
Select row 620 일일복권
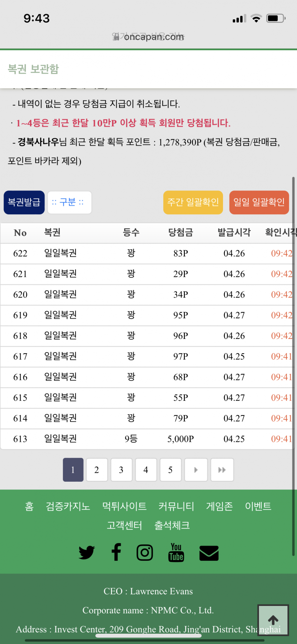coord(147,295)
